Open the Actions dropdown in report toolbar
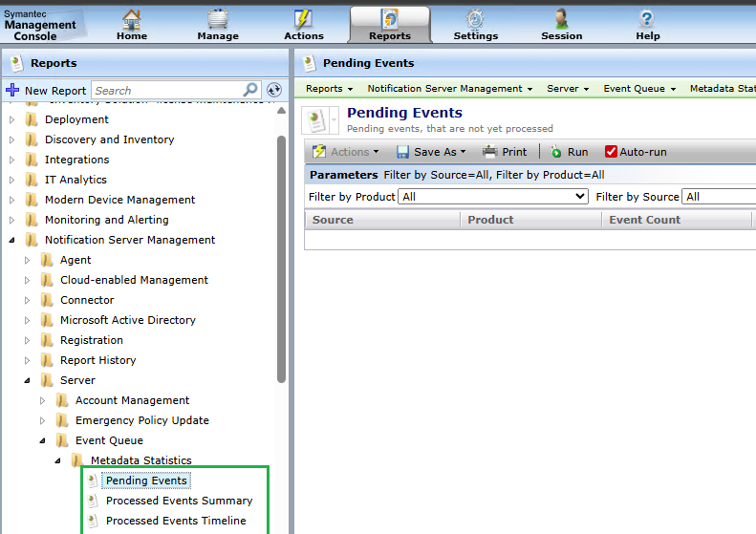The width and height of the screenshot is (756, 534). coord(345,152)
